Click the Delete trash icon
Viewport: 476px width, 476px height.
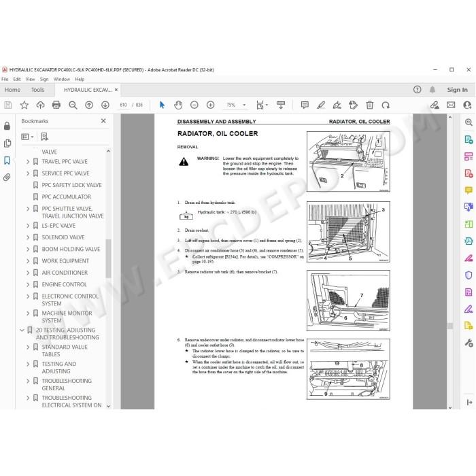click(x=370, y=105)
